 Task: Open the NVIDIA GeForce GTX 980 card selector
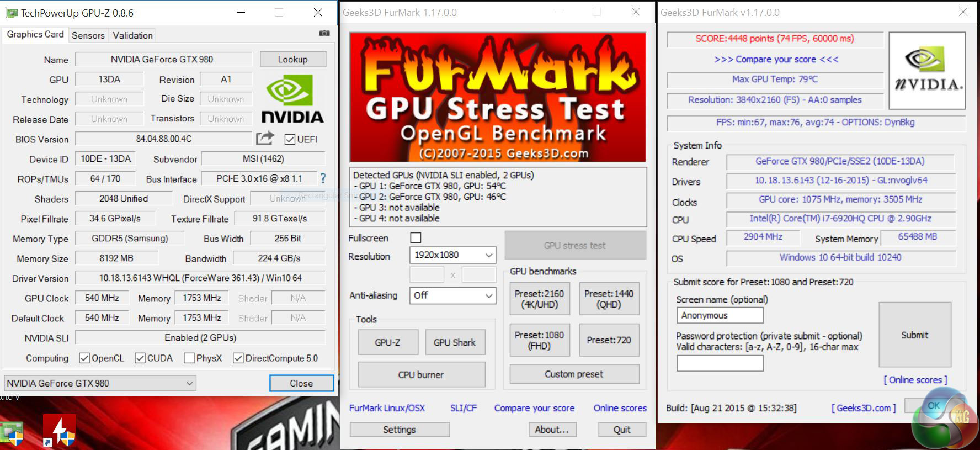pos(100,383)
